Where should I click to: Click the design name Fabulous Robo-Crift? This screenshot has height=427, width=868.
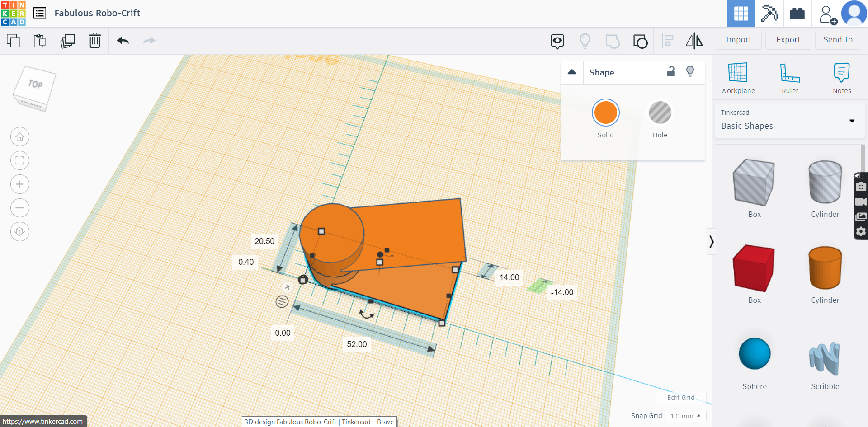[97, 13]
